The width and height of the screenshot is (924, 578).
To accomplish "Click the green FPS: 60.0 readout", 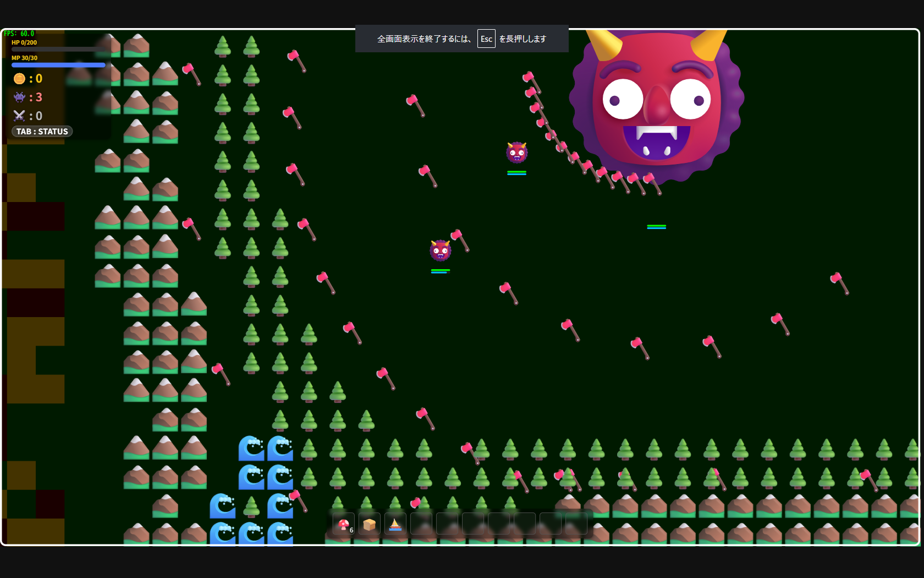I will [19, 34].
